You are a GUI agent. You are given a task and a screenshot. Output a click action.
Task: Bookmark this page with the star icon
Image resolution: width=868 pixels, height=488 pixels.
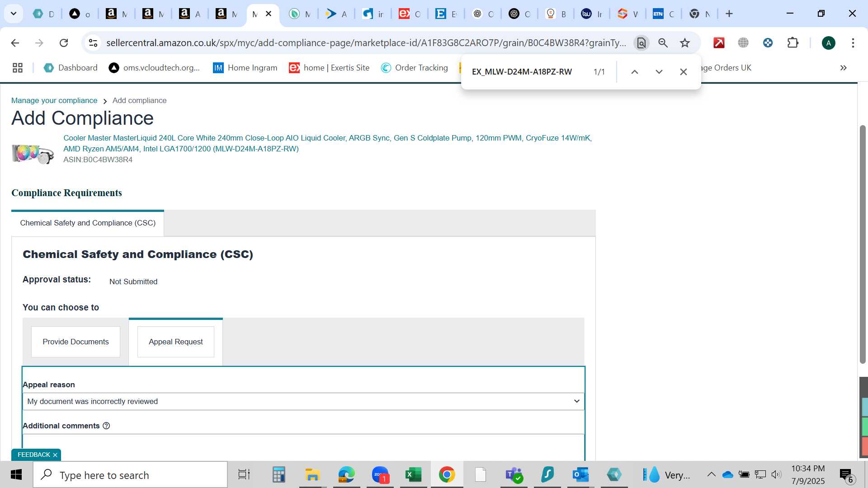[x=685, y=43]
